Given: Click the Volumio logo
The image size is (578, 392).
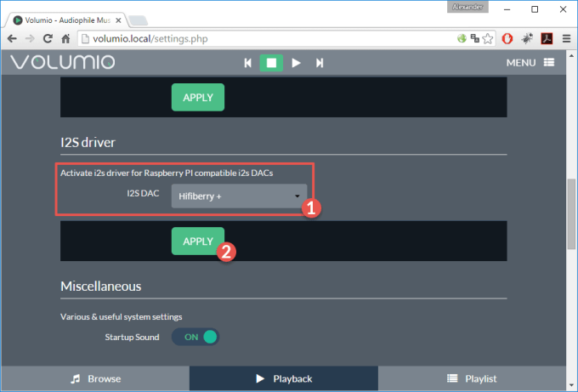Looking at the screenshot, I should point(63,62).
